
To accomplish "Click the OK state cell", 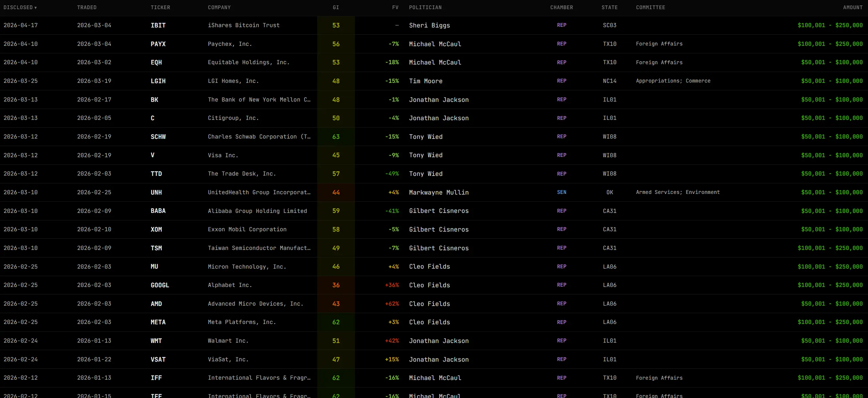I will [x=610, y=192].
